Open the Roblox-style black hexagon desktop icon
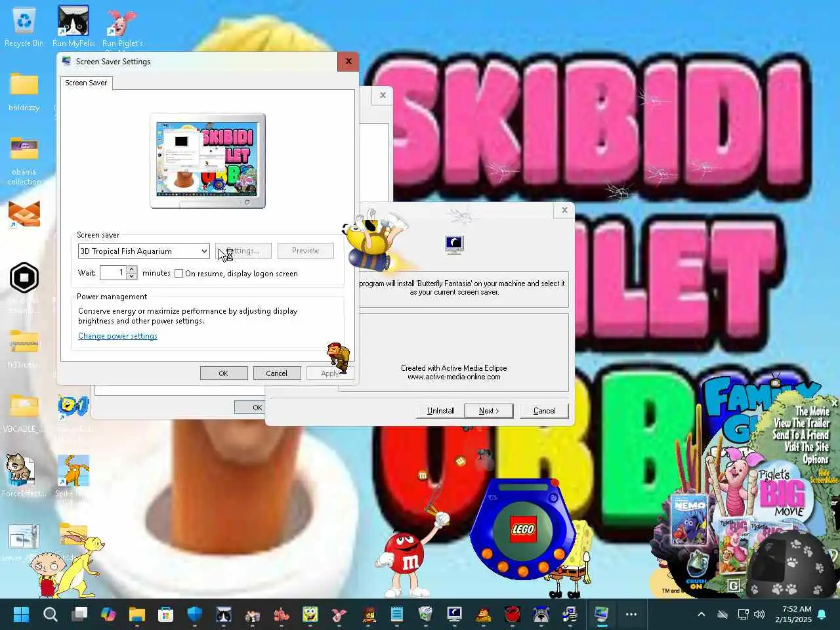The image size is (840, 630). pyautogui.click(x=24, y=278)
